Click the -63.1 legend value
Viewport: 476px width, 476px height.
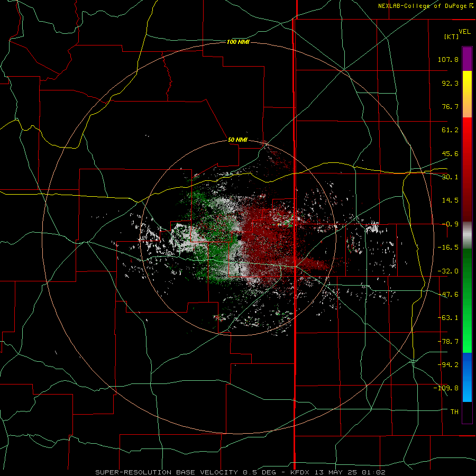point(448,318)
